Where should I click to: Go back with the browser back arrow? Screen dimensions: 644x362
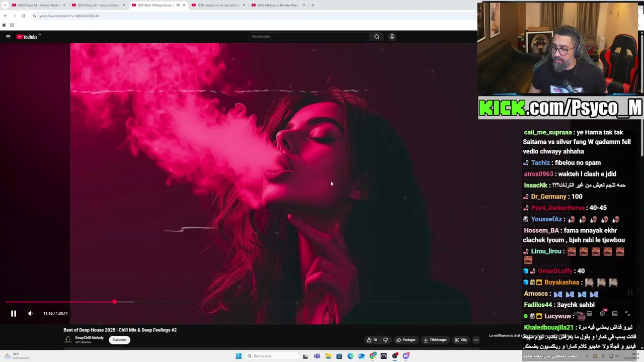[x=6, y=16]
